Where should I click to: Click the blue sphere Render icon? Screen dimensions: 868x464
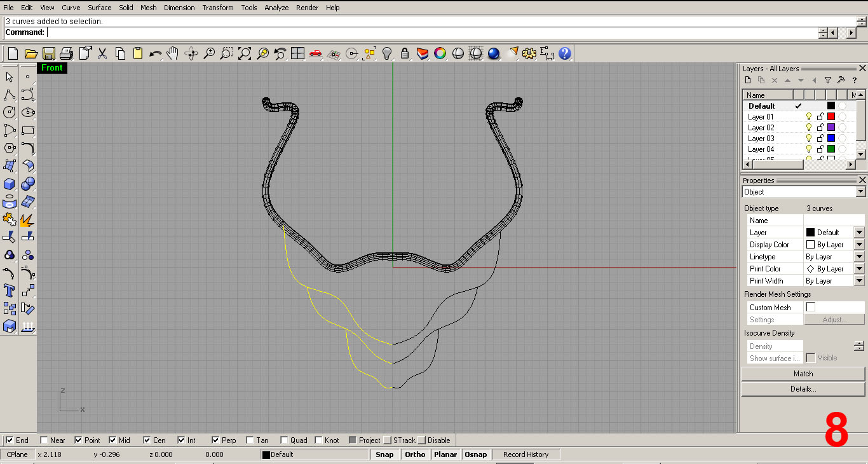[x=494, y=53]
